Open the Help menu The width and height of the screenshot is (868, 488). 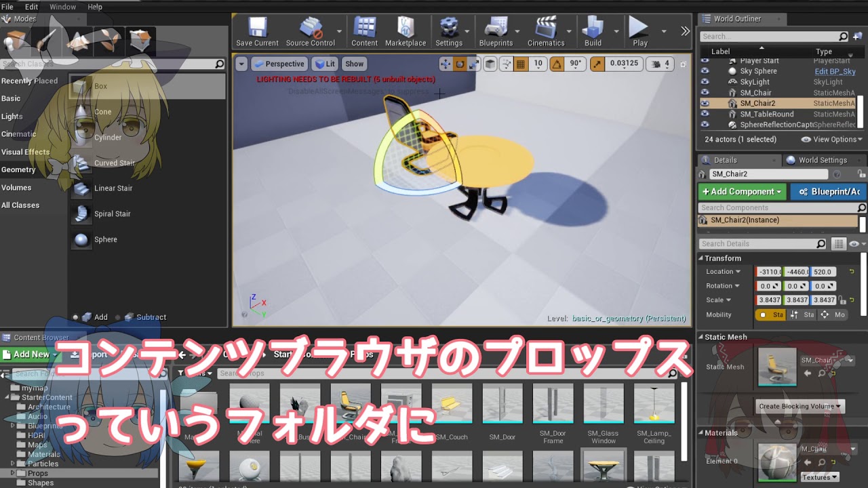(x=95, y=7)
